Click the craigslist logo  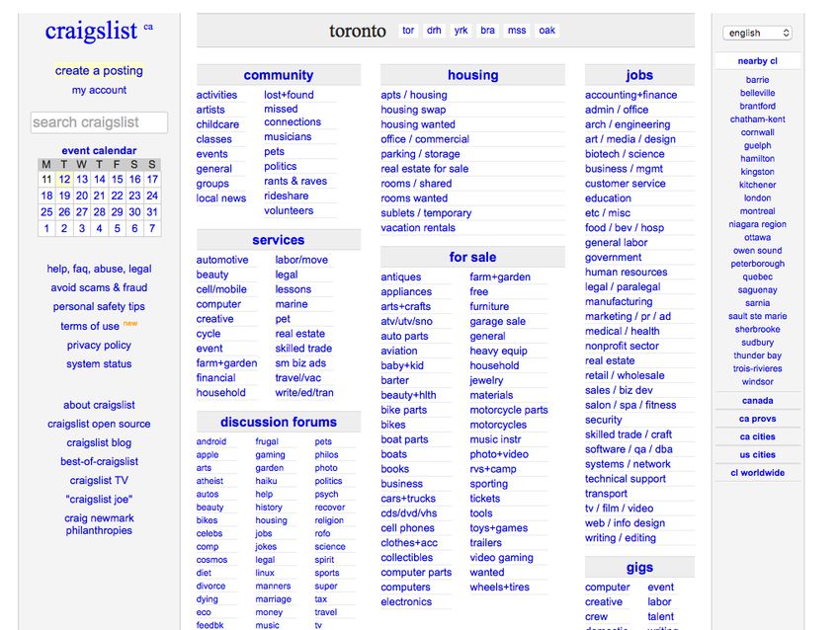click(91, 31)
